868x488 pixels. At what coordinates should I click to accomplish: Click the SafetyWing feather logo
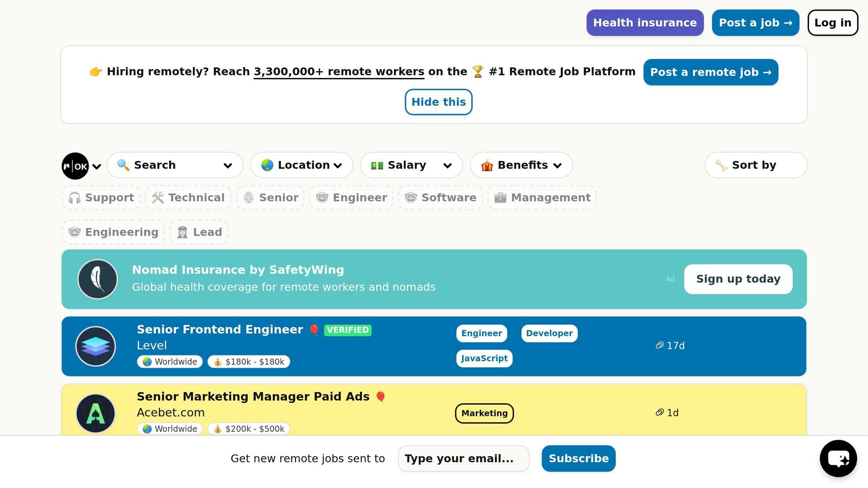97,279
